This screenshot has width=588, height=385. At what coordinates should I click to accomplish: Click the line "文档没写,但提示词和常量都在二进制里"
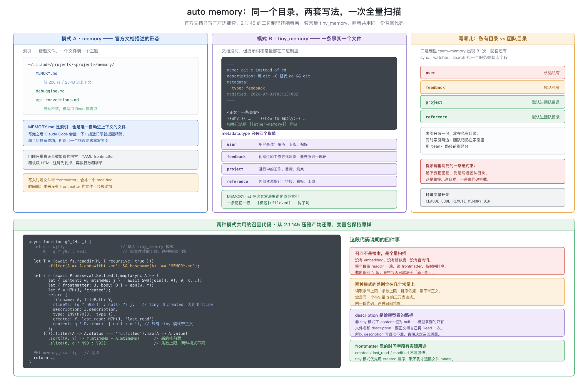pyautogui.click(x=260, y=51)
